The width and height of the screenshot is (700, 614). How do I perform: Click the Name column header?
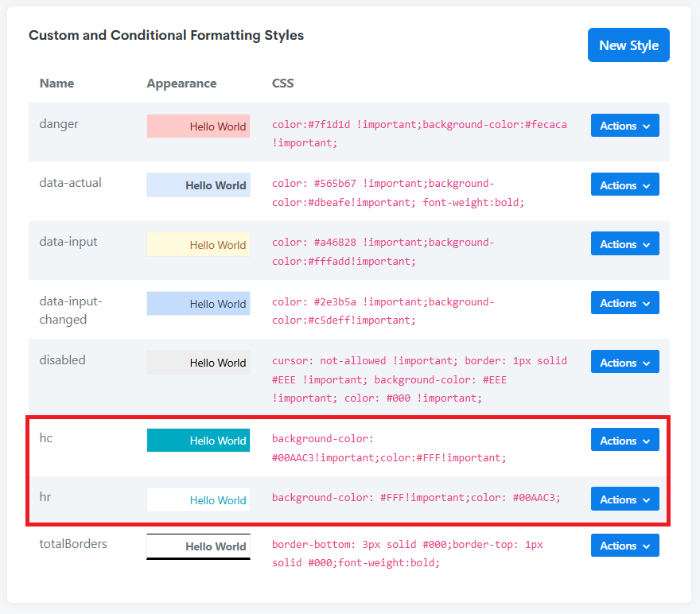pos(56,84)
